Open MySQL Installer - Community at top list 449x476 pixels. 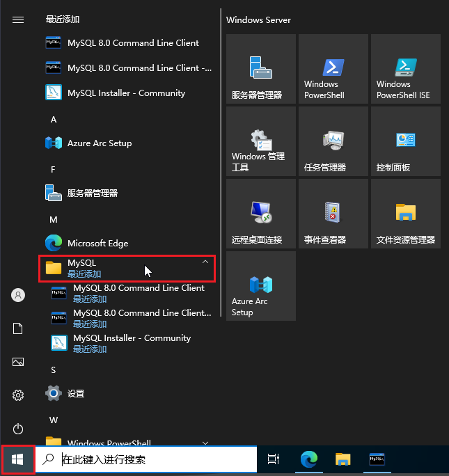(127, 93)
